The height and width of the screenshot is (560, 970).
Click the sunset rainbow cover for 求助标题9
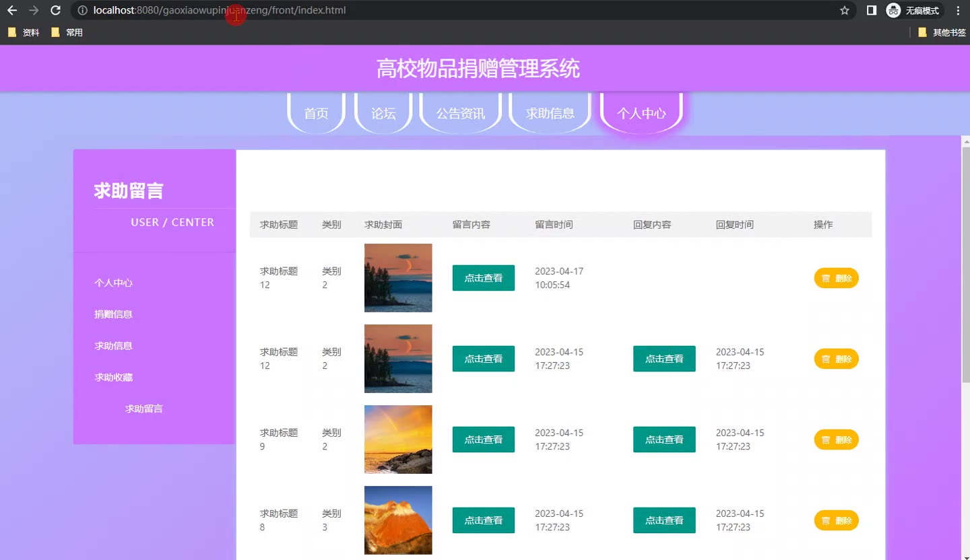(398, 440)
